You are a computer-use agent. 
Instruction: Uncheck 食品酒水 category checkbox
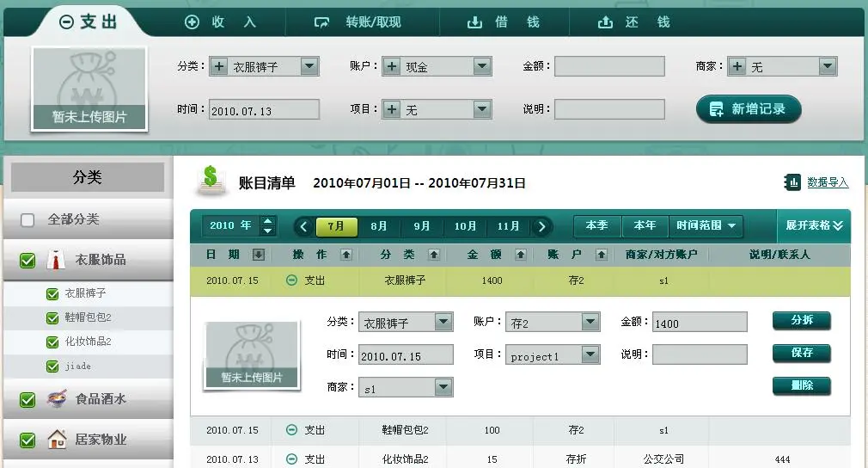[x=28, y=399]
